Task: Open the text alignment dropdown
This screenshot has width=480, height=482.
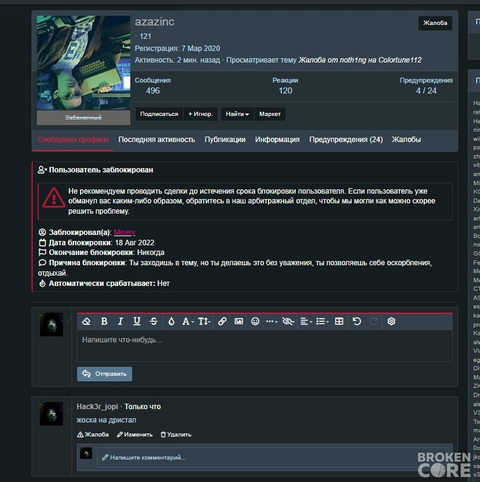Action: coord(306,321)
